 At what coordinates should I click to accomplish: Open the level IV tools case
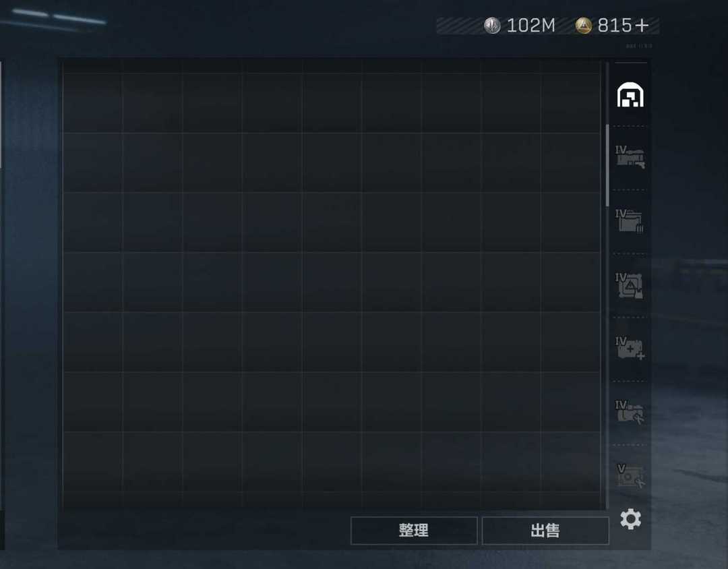(630, 412)
